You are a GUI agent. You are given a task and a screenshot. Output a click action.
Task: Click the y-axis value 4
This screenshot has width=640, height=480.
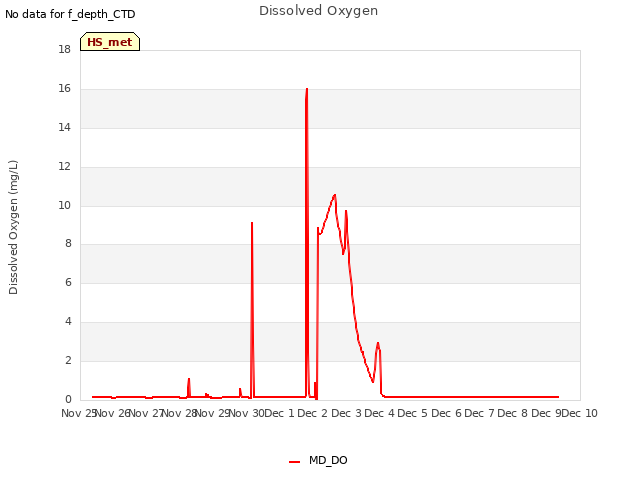pos(68,322)
